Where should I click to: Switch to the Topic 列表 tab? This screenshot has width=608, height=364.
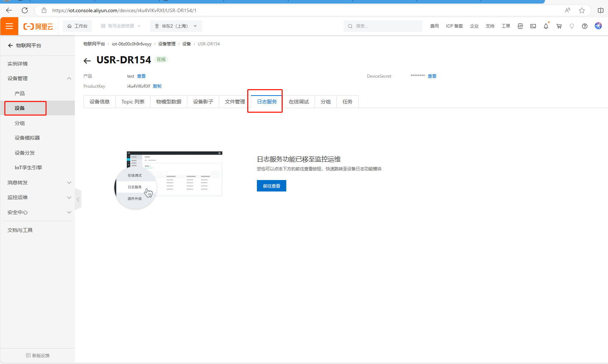133,102
